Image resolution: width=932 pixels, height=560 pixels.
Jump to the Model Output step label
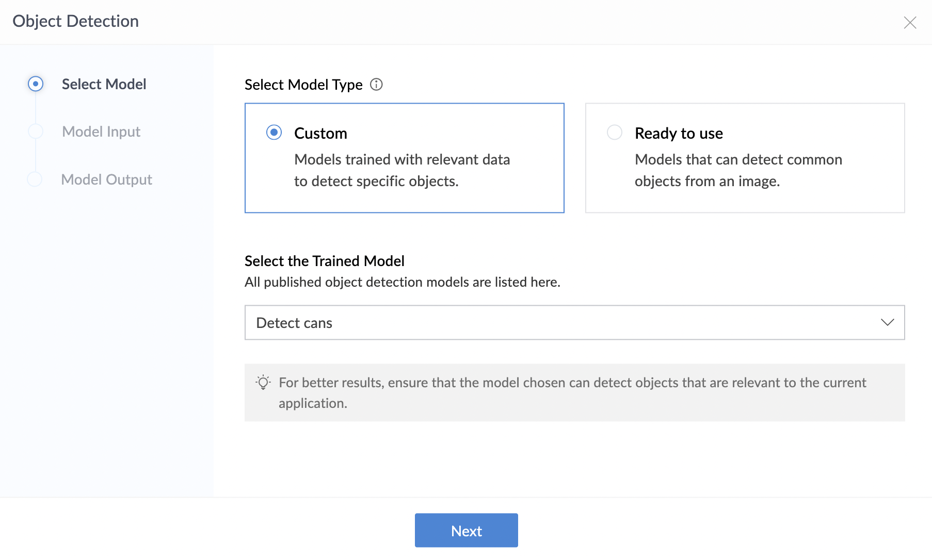pos(106,179)
